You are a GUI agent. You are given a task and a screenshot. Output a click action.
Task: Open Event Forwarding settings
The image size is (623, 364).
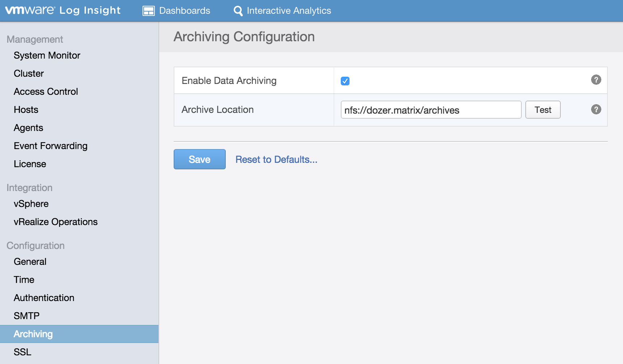coord(51,146)
